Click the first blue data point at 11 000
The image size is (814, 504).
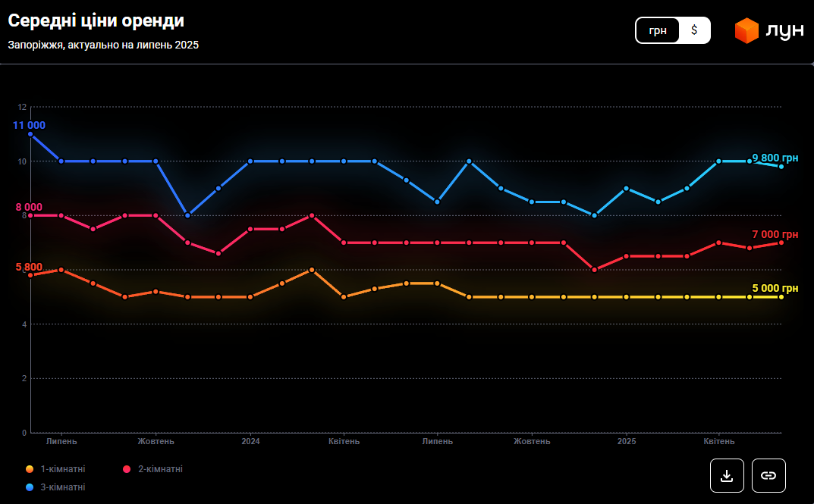(x=30, y=134)
